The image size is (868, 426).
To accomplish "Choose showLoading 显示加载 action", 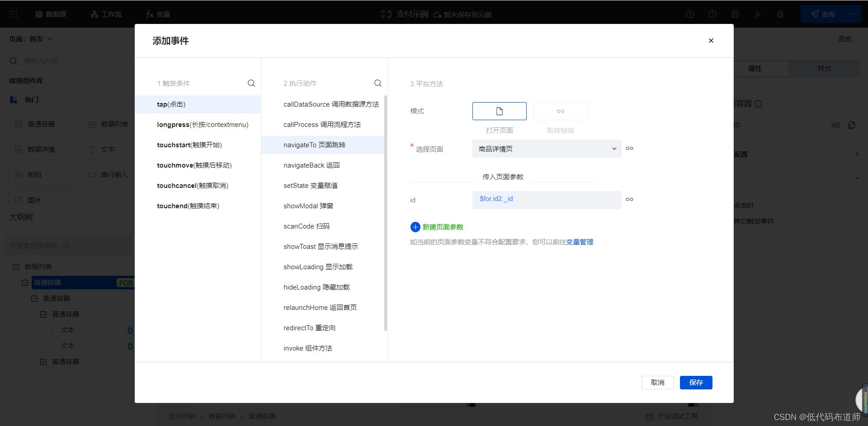I will [x=322, y=267].
